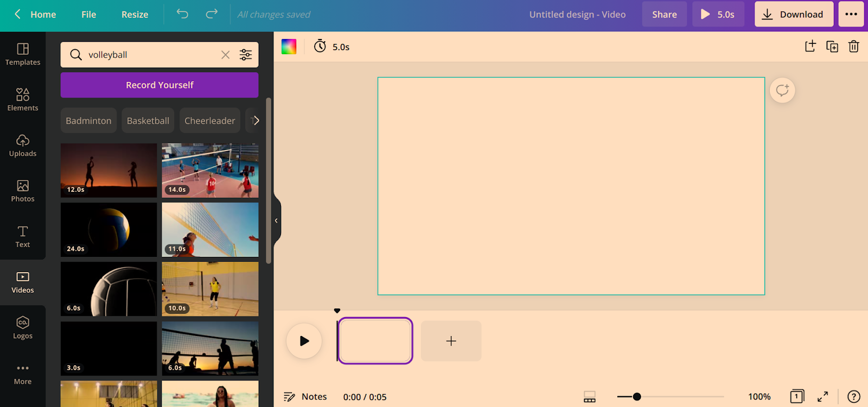Open the File menu
868x407 pixels.
(x=88, y=15)
